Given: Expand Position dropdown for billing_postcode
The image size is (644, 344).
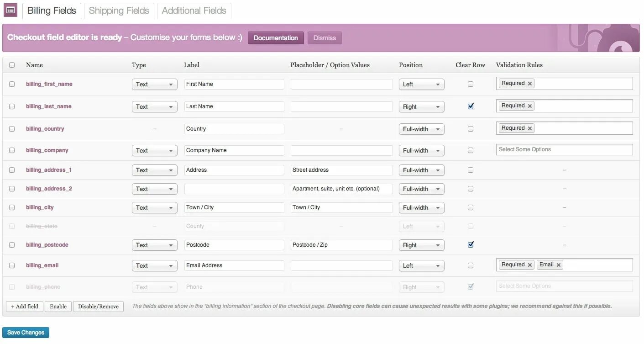Looking at the screenshot, I should tap(421, 245).
